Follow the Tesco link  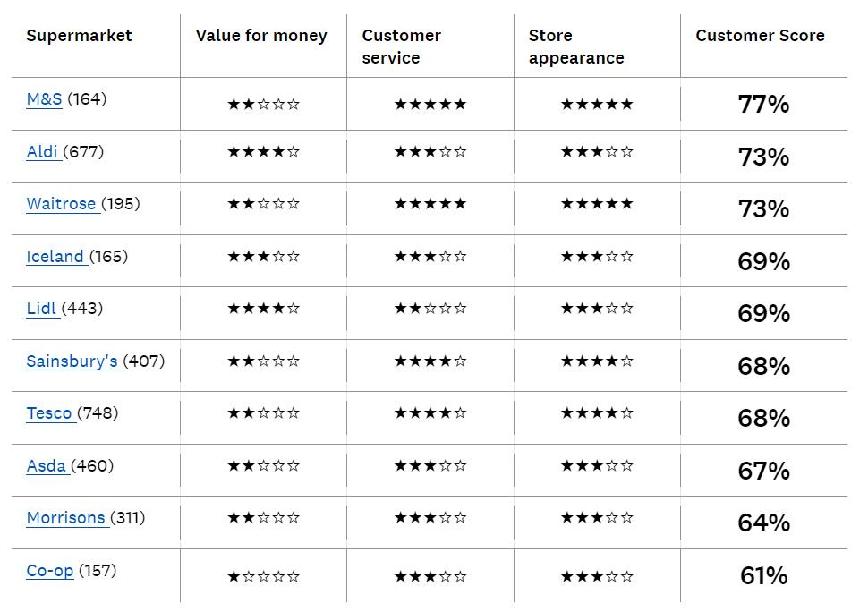pos(49,413)
